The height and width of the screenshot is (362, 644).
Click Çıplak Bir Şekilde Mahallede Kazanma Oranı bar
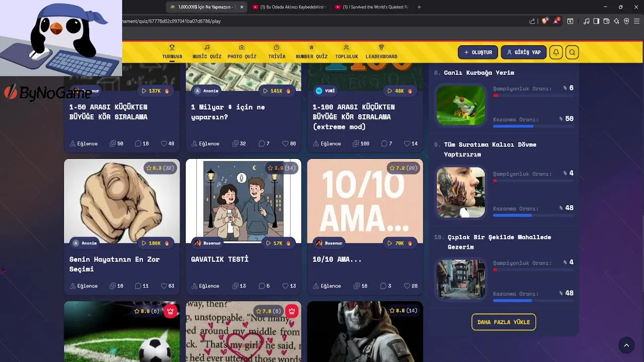pyautogui.click(x=533, y=301)
